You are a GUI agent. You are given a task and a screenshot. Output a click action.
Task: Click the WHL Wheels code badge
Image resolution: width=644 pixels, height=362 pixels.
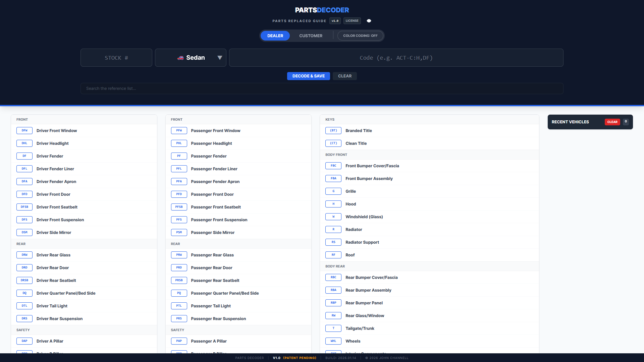point(333,341)
